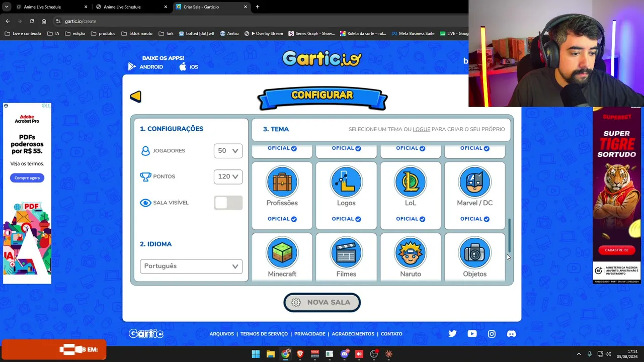Select the Objetos camera theme icon
The width and height of the screenshot is (644, 362).
[475, 253]
